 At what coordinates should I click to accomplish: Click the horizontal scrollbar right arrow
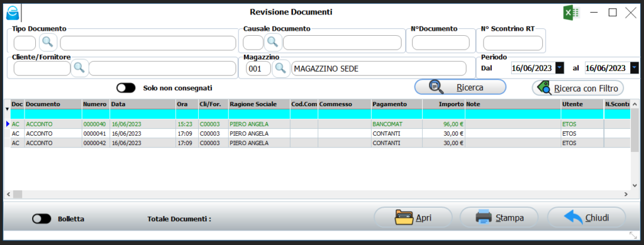(x=626, y=194)
